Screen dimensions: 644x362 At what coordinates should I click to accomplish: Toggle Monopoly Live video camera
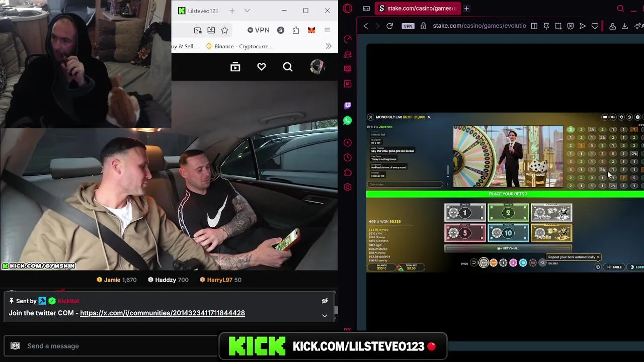605,117
